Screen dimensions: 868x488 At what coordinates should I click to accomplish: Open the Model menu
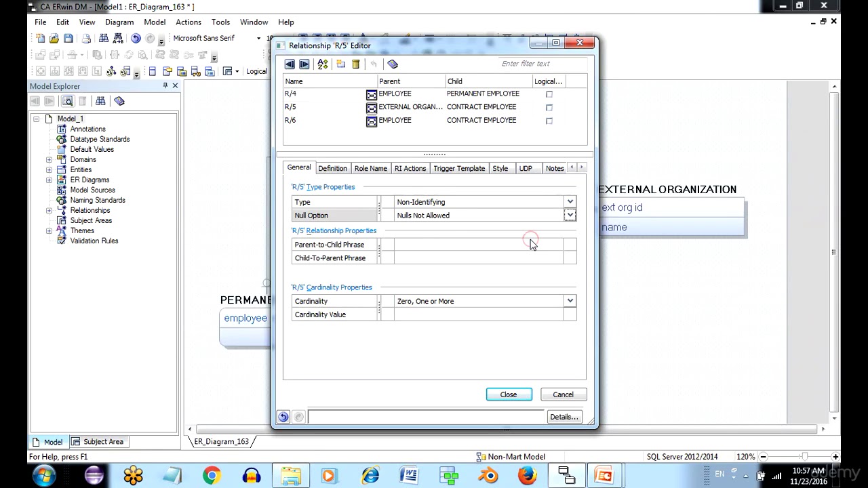155,22
